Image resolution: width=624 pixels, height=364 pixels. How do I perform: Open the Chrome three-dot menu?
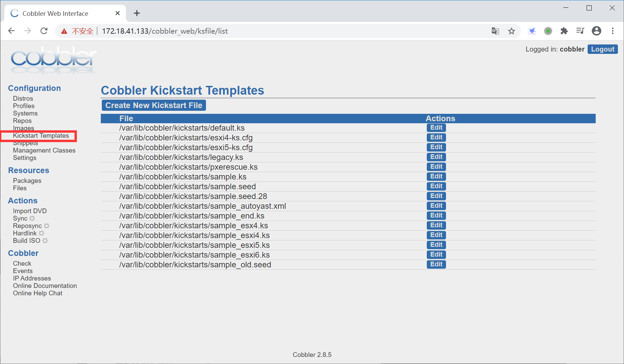tap(613, 31)
